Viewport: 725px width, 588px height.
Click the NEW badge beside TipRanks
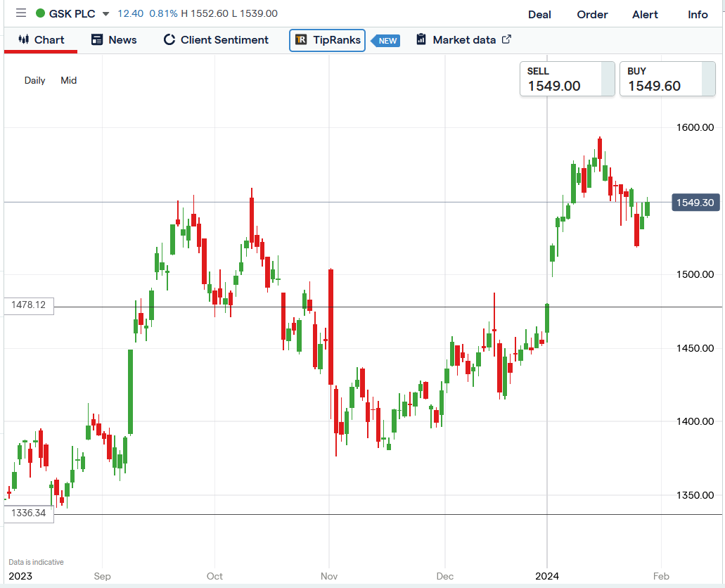point(386,41)
